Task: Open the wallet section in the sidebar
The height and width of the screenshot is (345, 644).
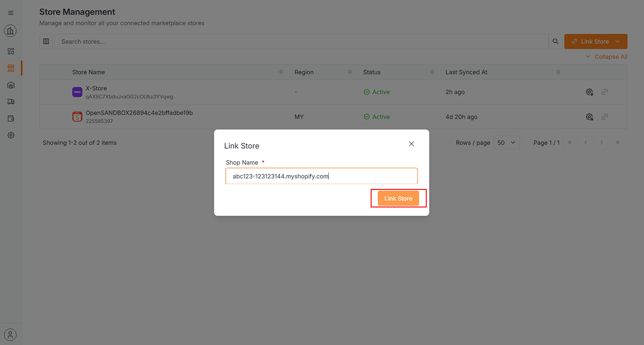Action: pos(11,118)
